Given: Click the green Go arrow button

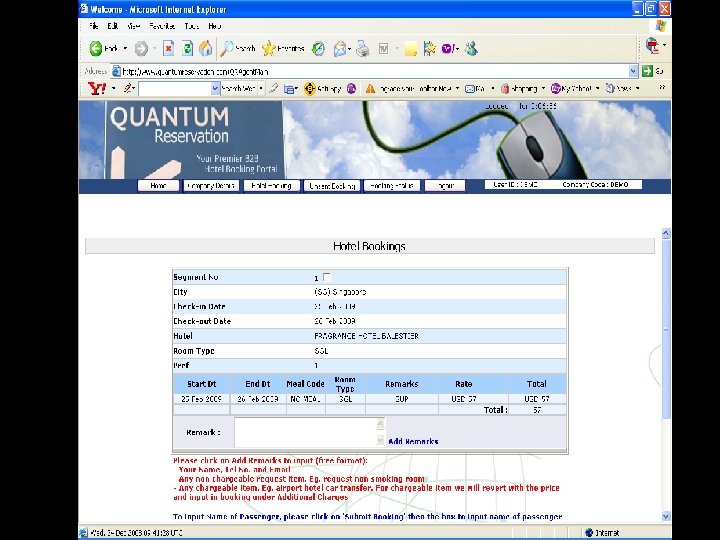Looking at the screenshot, I should pyautogui.click(x=647, y=71).
